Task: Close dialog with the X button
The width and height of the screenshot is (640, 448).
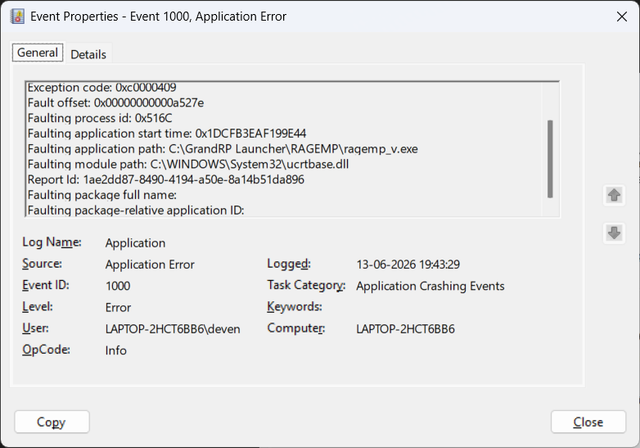Action: click(x=622, y=17)
